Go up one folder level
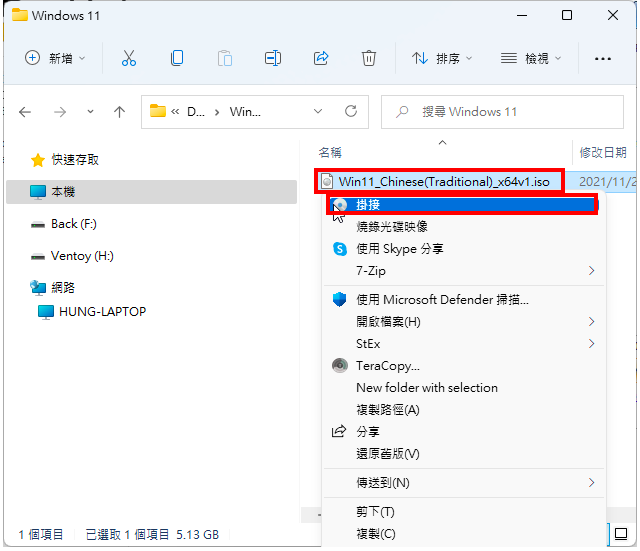The height and width of the screenshot is (551, 640). pos(119,112)
